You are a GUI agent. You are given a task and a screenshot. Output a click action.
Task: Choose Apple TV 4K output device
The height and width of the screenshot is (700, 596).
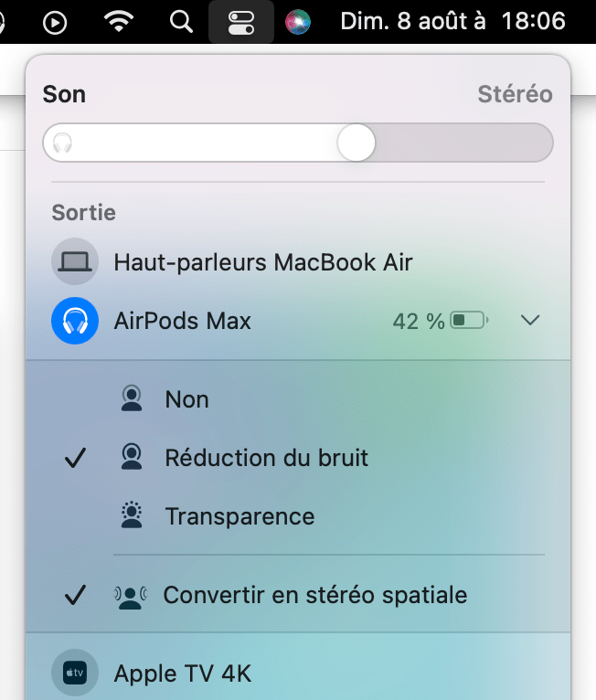point(182,674)
